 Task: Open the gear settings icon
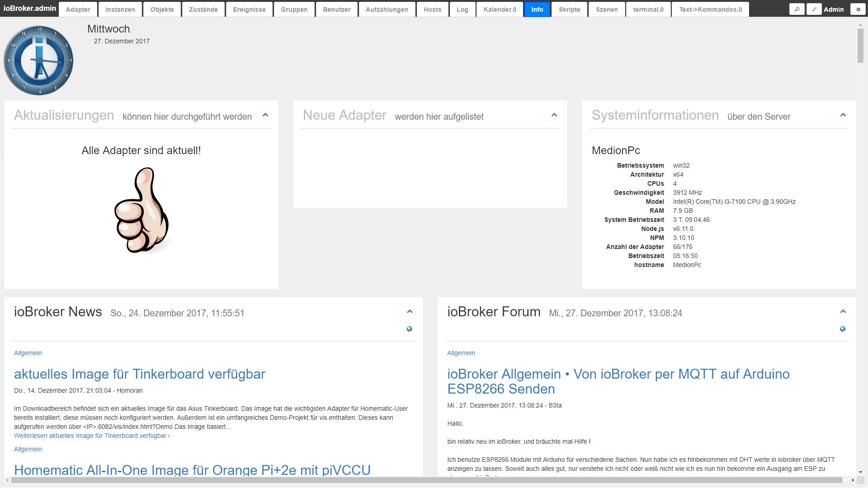858,9
